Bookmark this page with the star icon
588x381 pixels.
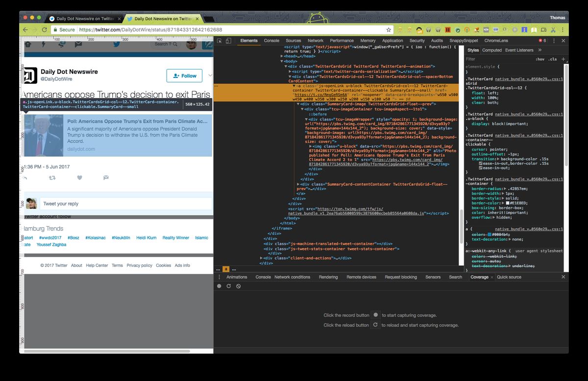point(389,30)
